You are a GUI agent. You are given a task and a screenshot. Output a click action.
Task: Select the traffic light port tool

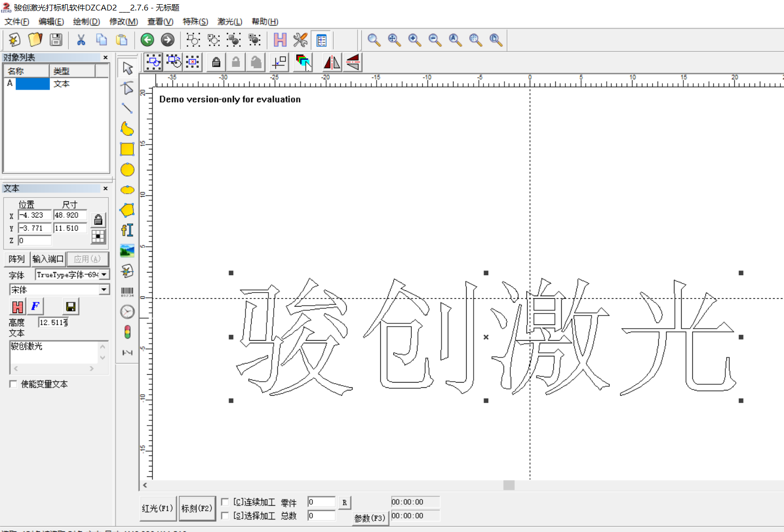[x=127, y=332]
